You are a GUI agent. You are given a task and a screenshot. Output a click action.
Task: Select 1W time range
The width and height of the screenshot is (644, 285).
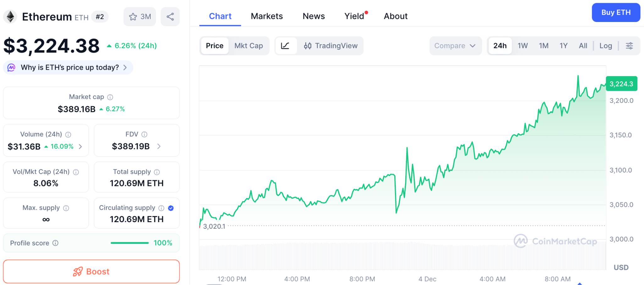[523, 46]
